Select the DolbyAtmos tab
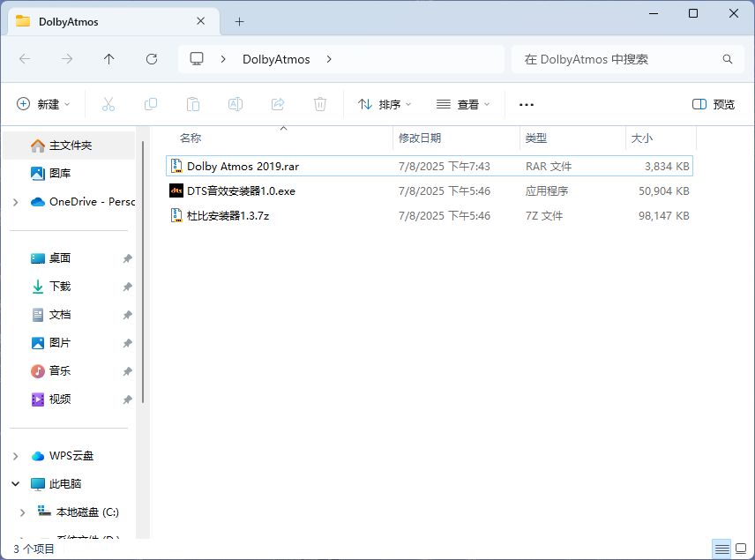The image size is (755, 560). (x=114, y=22)
